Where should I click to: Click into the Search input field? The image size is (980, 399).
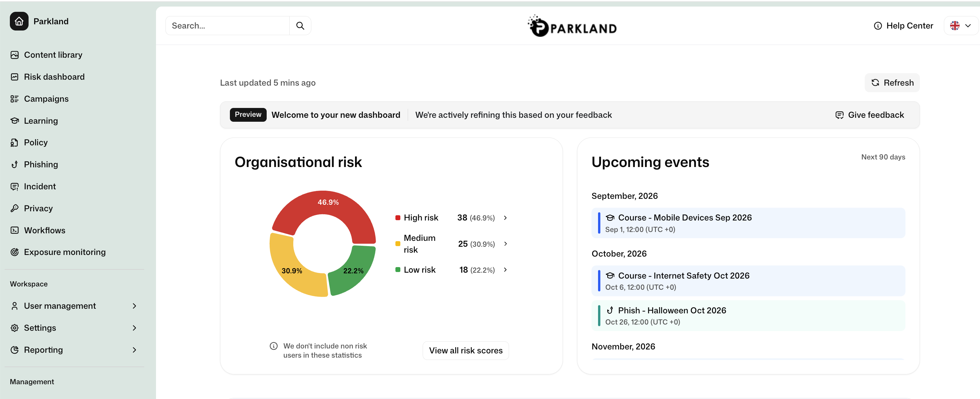tap(228, 26)
